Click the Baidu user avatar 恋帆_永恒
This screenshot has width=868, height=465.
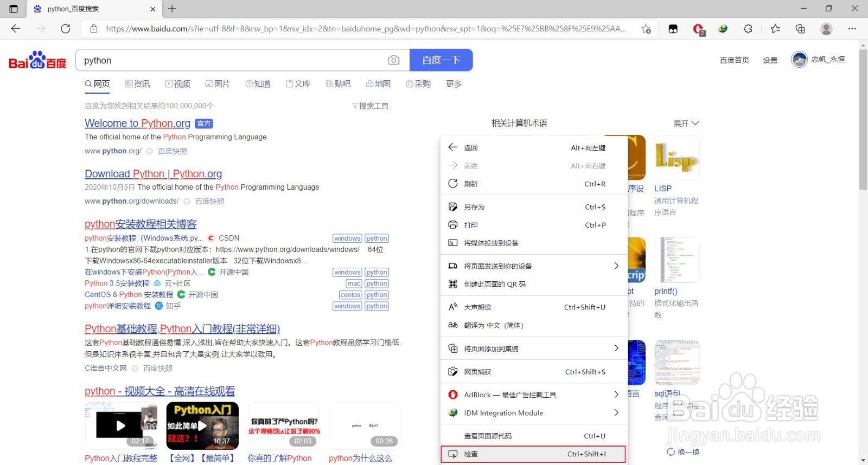coord(799,59)
